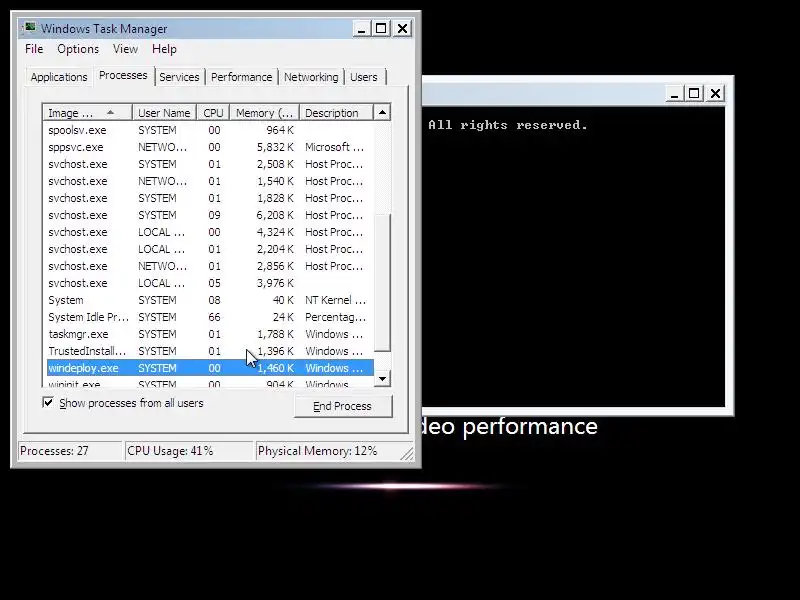Image resolution: width=800 pixels, height=600 pixels.
Task: Select the sppsvc.exe process row
Action: click(x=210, y=147)
